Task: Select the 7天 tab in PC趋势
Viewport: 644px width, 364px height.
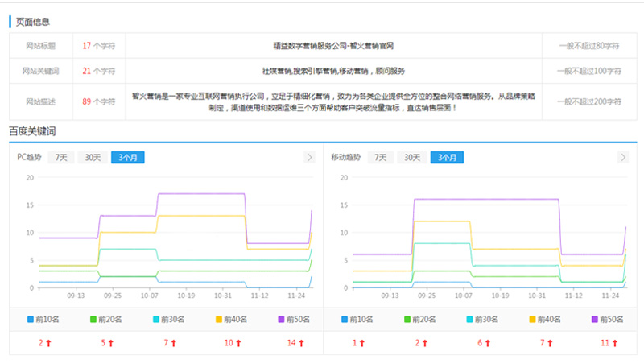Action: tap(61, 158)
